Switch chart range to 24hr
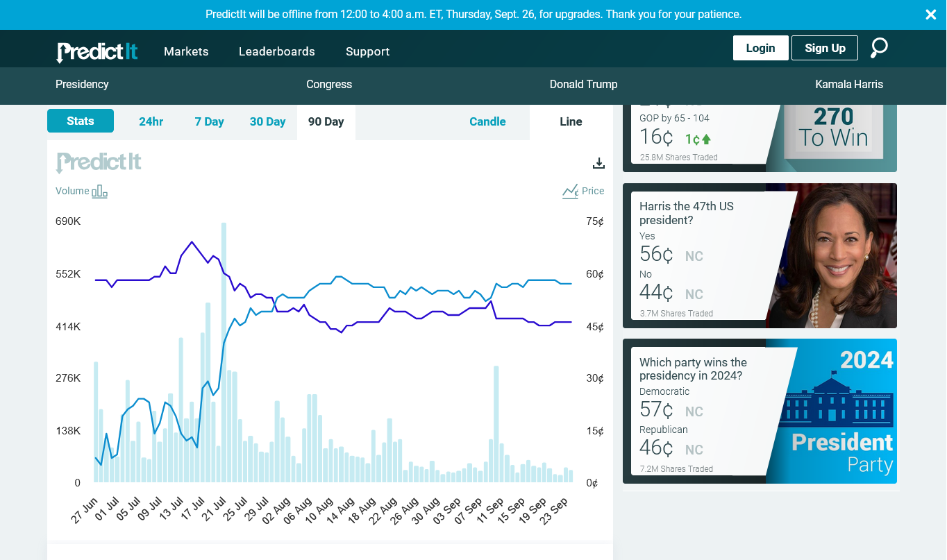 151,121
